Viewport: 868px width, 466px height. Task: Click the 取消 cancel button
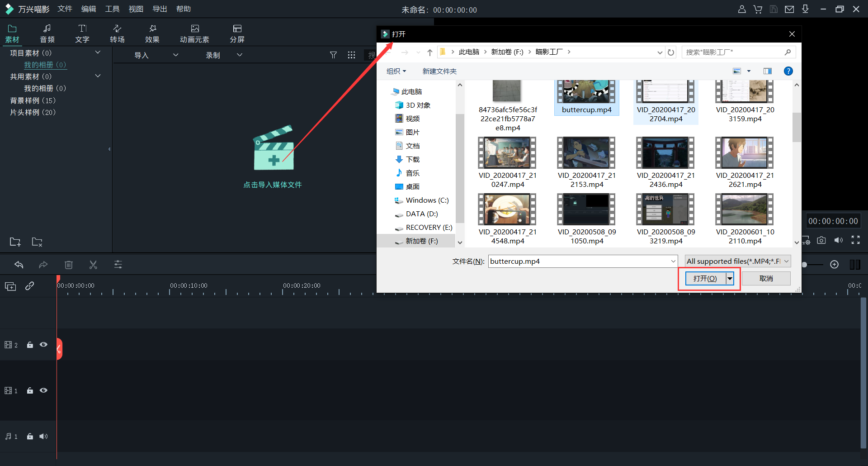(x=766, y=278)
